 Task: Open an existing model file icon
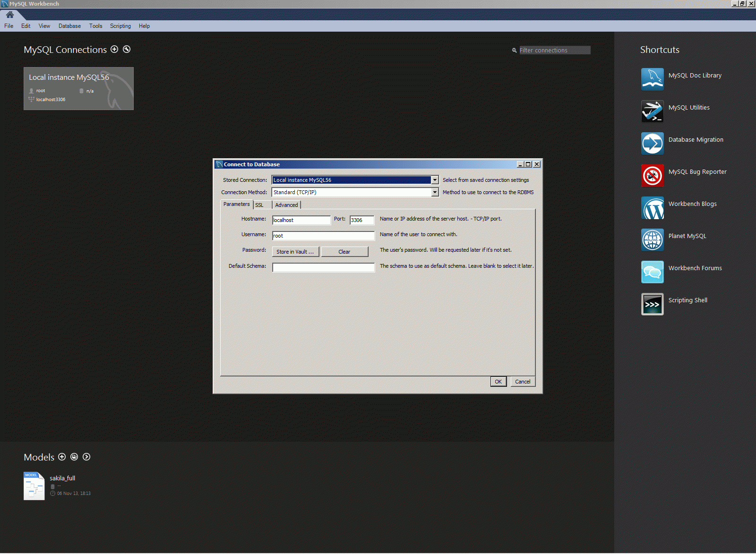[x=74, y=457]
